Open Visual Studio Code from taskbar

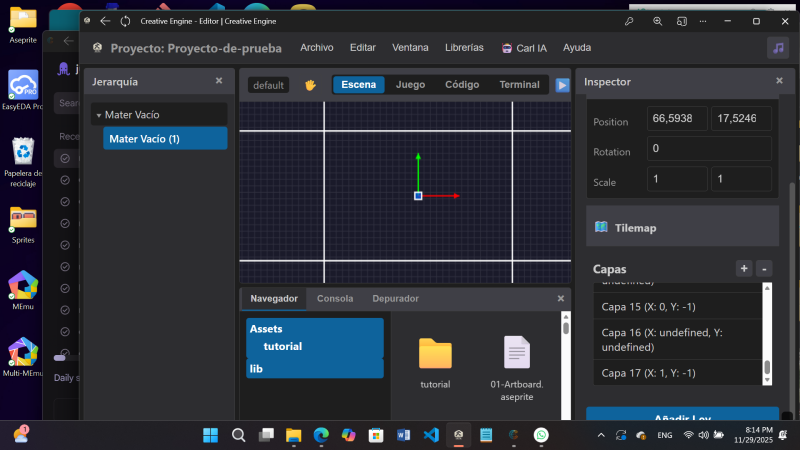pos(431,435)
